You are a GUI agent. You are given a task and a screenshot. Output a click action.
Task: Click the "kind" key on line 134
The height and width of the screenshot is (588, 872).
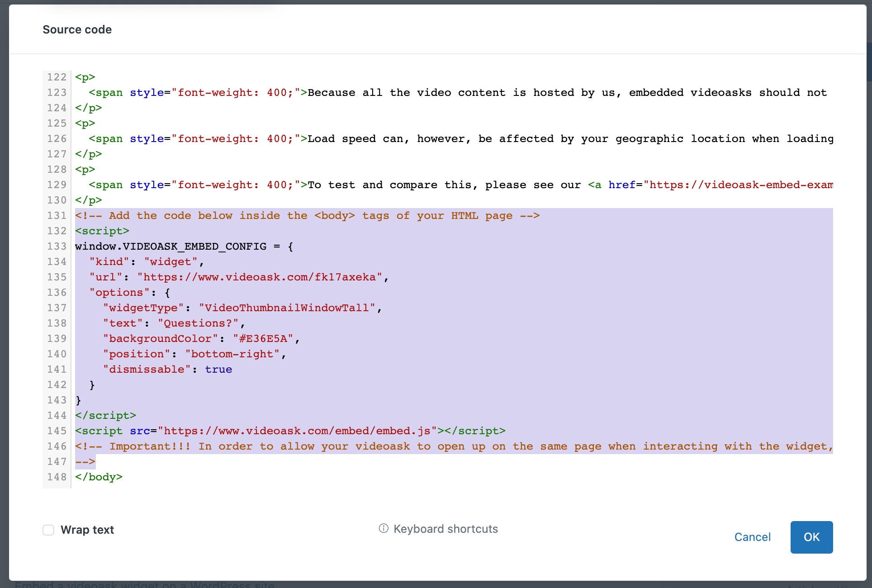tap(109, 262)
